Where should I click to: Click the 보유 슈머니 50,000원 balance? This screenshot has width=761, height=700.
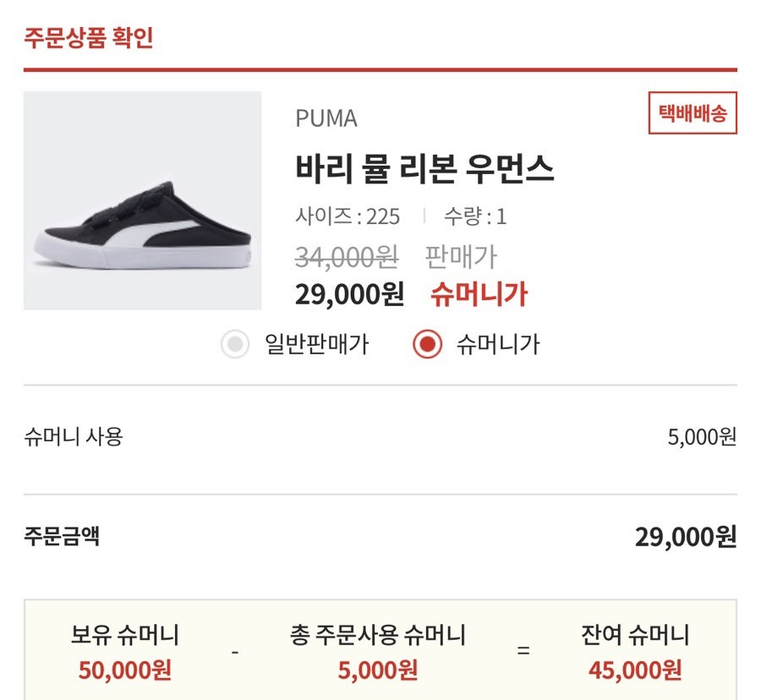coord(125,670)
